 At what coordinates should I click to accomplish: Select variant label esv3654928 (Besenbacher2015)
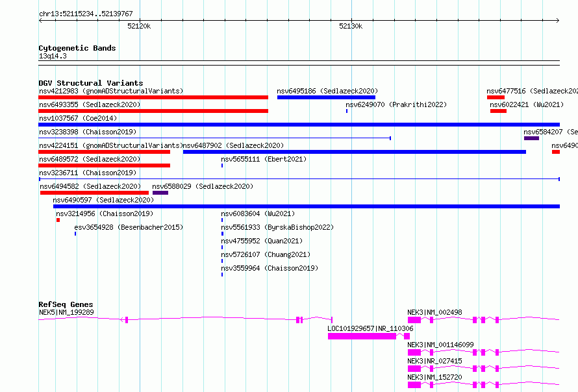tap(129, 227)
